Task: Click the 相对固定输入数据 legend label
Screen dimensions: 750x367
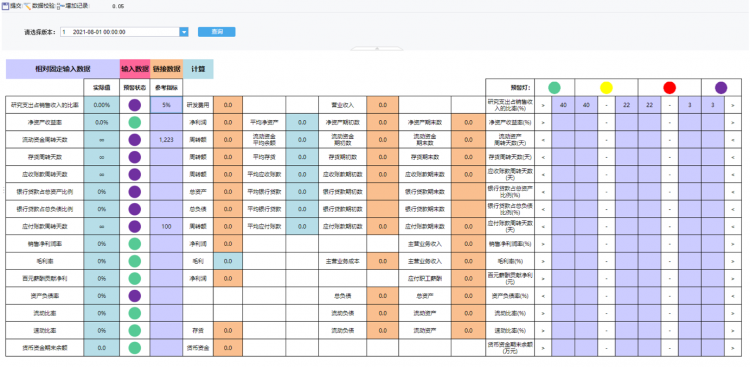Action: pyautogui.click(x=63, y=69)
